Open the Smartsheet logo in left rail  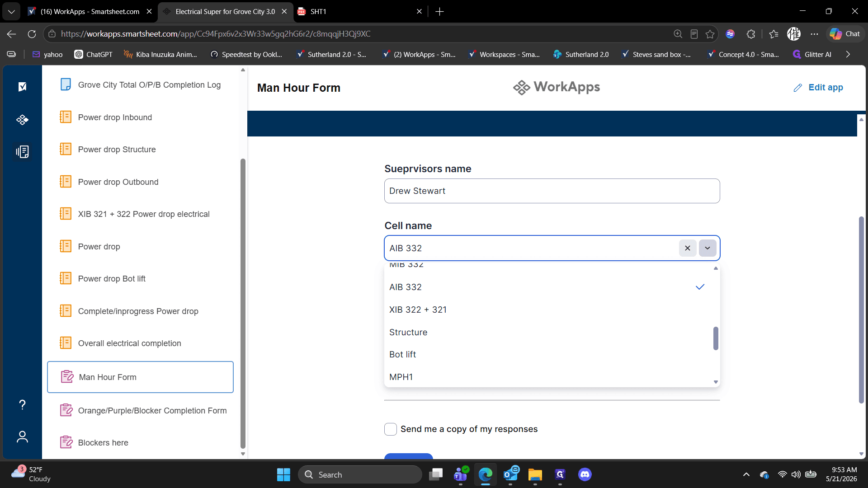point(22,87)
